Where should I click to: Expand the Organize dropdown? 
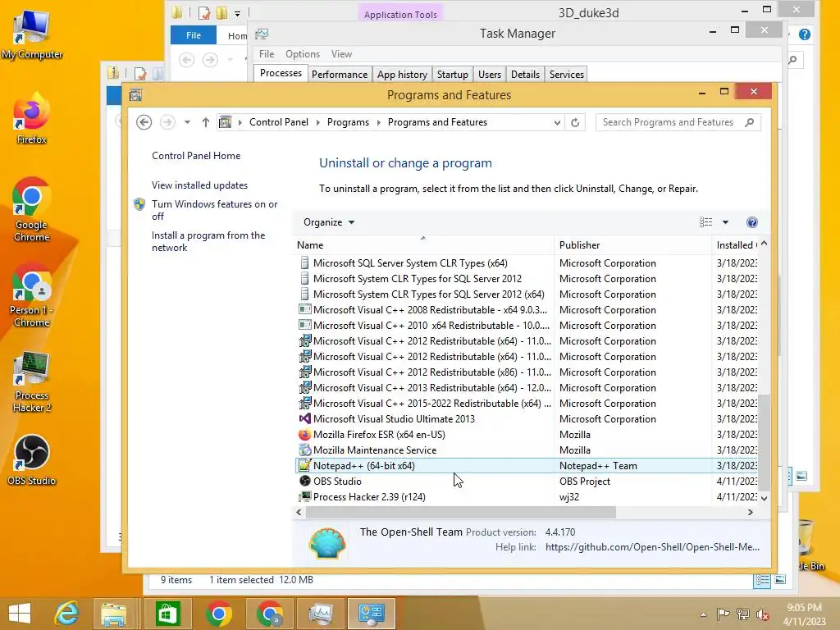(x=329, y=222)
